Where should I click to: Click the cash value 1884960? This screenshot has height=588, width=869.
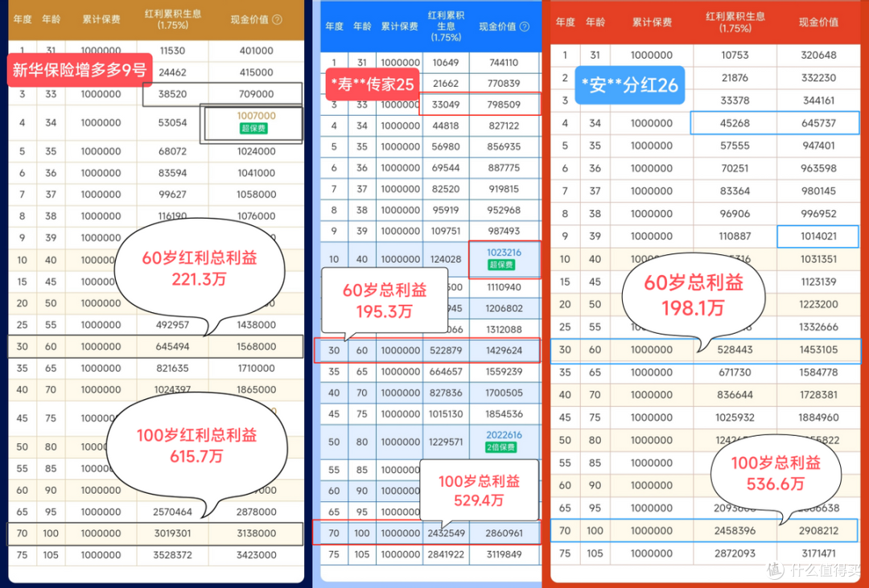point(818,417)
